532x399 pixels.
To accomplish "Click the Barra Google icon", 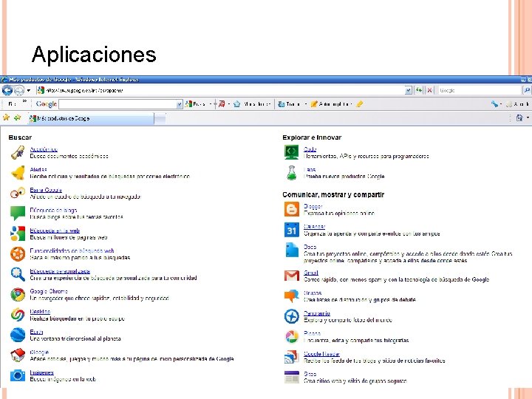I will click(x=18, y=193).
